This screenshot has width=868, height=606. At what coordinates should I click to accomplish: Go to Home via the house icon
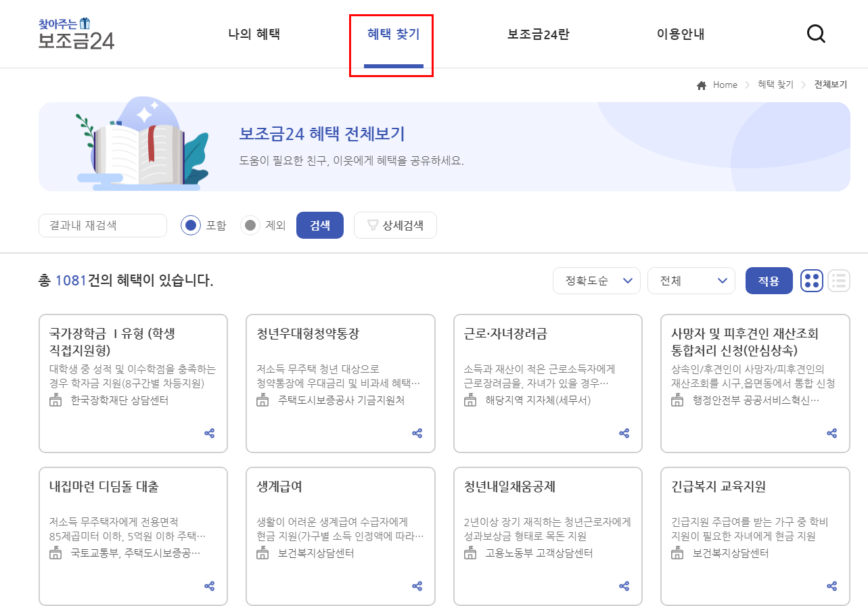pyautogui.click(x=702, y=85)
